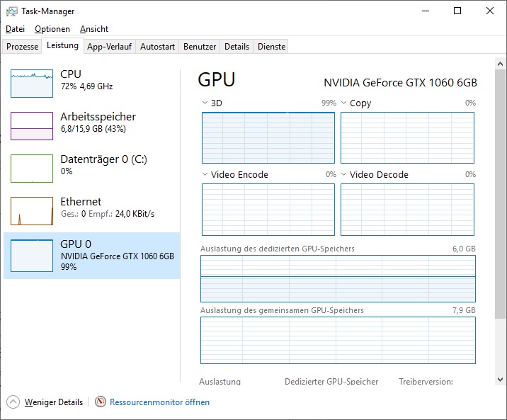Click the dedicated GPU memory usage graph
The width and height of the screenshot is (507, 420).
[338, 279]
